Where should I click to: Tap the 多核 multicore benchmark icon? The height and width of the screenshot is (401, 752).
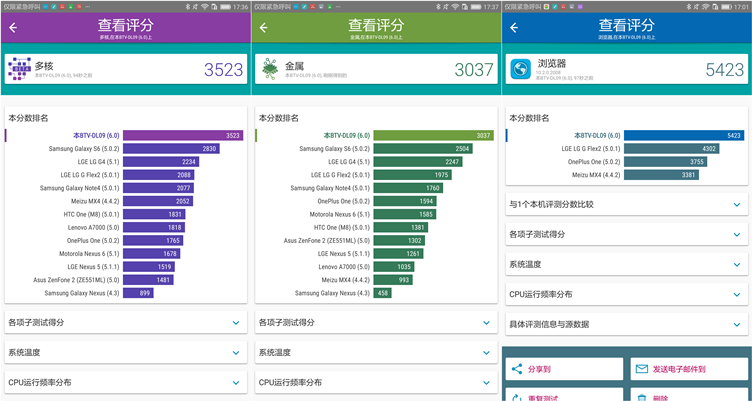pyautogui.click(x=19, y=69)
